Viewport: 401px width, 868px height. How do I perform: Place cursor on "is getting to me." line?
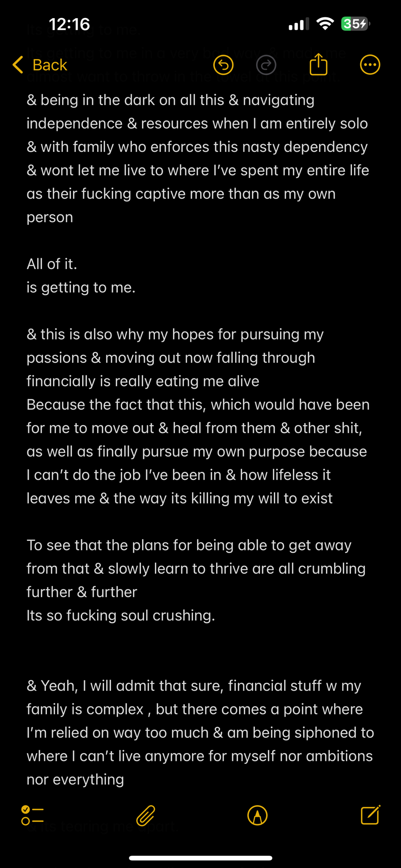(81, 287)
